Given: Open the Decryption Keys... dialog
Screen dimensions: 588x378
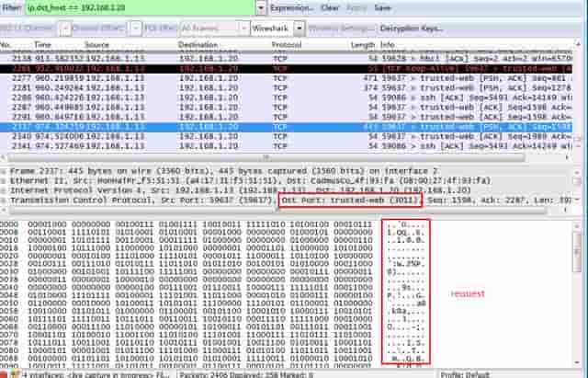Looking at the screenshot, I should coord(412,29).
